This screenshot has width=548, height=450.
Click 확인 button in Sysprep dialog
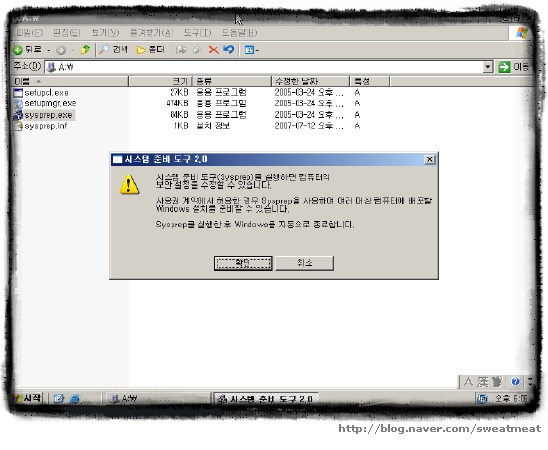point(243,263)
